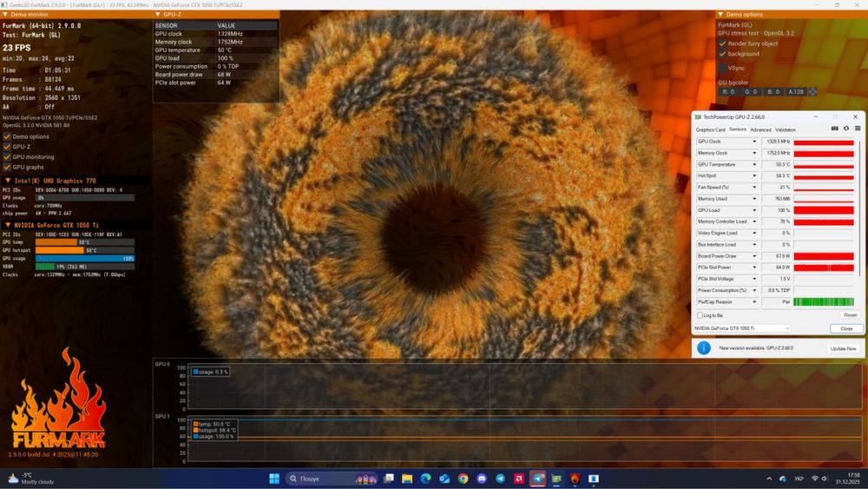Click the GPU-Z screenshot camera icon
The width and height of the screenshot is (868, 489).
pos(835,129)
